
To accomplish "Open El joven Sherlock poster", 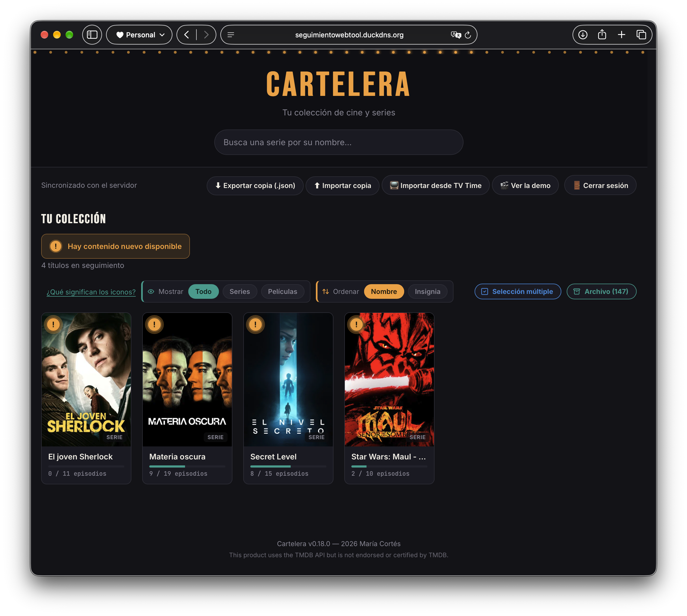I will 86,380.
